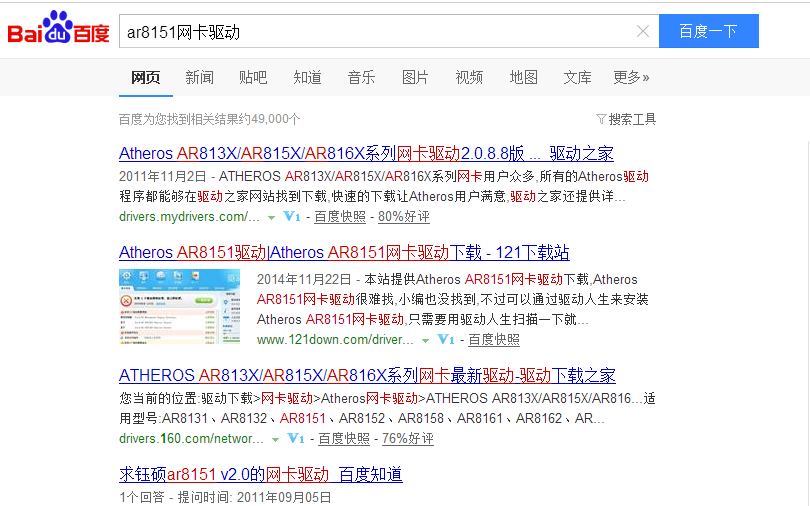Viewport: 810px width, 506px height.
Task: Expand the 更多» menu
Action: point(631,77)
